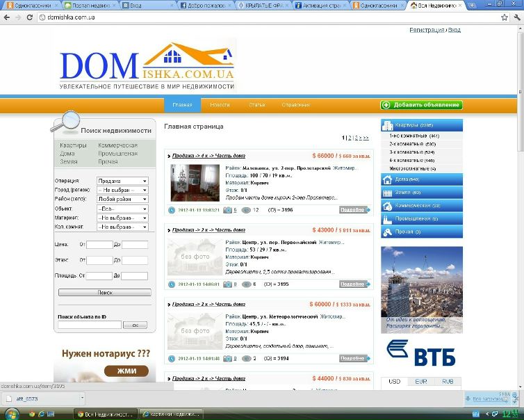
Task: Click the Коммерческая category icon
Action: click(387, 206)
